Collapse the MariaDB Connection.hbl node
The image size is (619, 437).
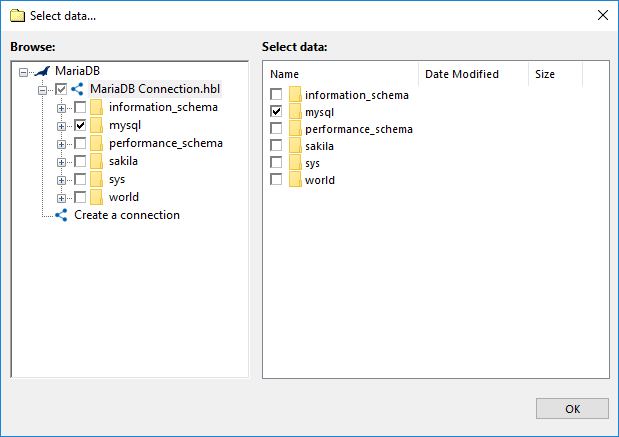pos(43,90)
